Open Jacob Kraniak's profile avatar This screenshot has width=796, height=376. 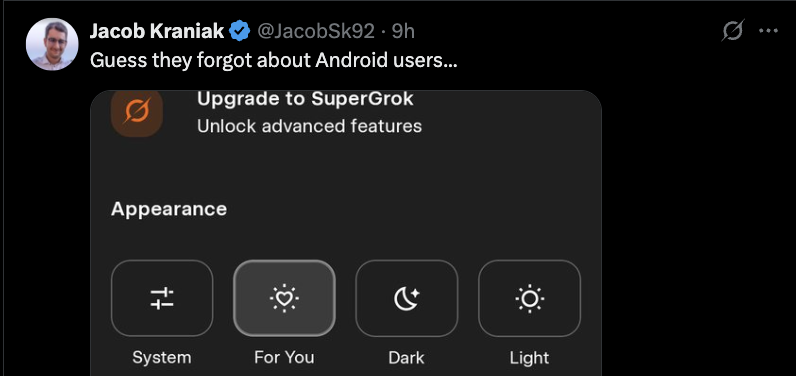pyautogui.click(x=52, y=44)
